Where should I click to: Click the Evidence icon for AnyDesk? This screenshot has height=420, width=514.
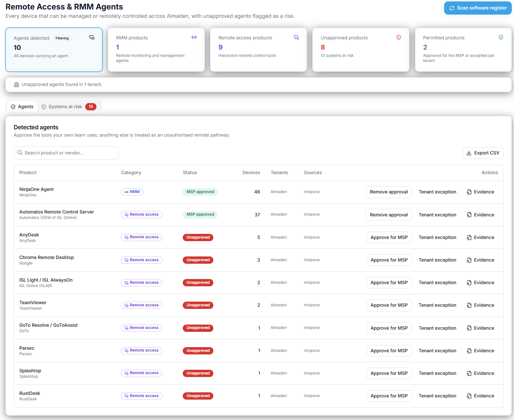coord(469,238)
